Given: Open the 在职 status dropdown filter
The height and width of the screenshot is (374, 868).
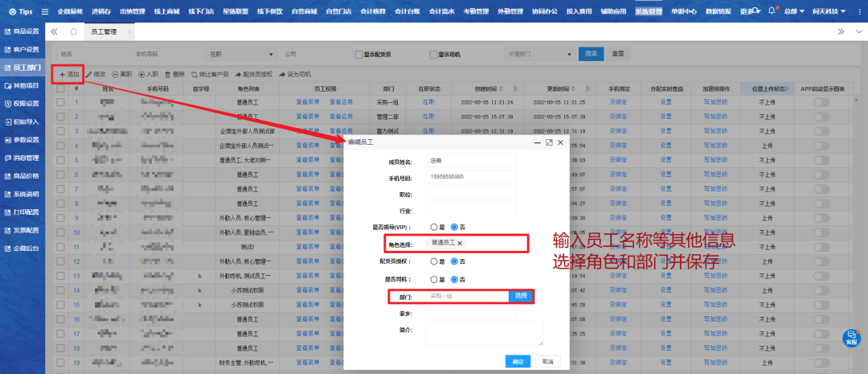Looking at the screenshot, I should tap(240, 55).
